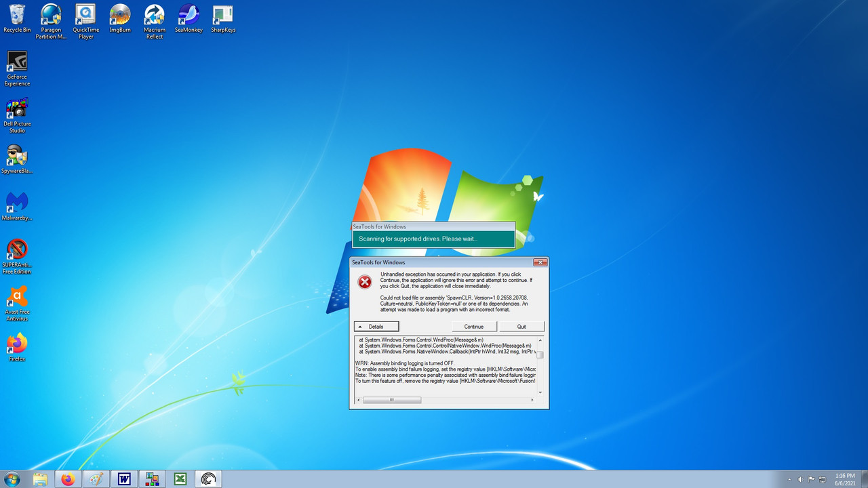Click Quit in the exception dialog
868x488 pixels.
(x=521, y=327)
